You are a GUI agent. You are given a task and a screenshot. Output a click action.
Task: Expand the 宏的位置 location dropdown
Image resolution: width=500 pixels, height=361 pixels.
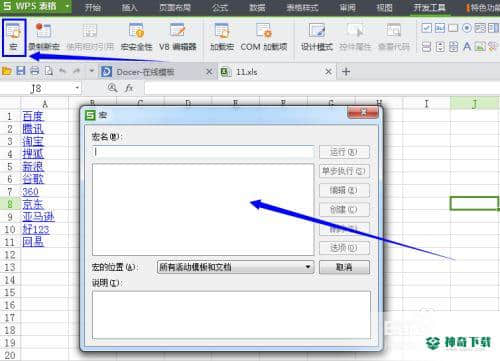(x=308, y=267)
